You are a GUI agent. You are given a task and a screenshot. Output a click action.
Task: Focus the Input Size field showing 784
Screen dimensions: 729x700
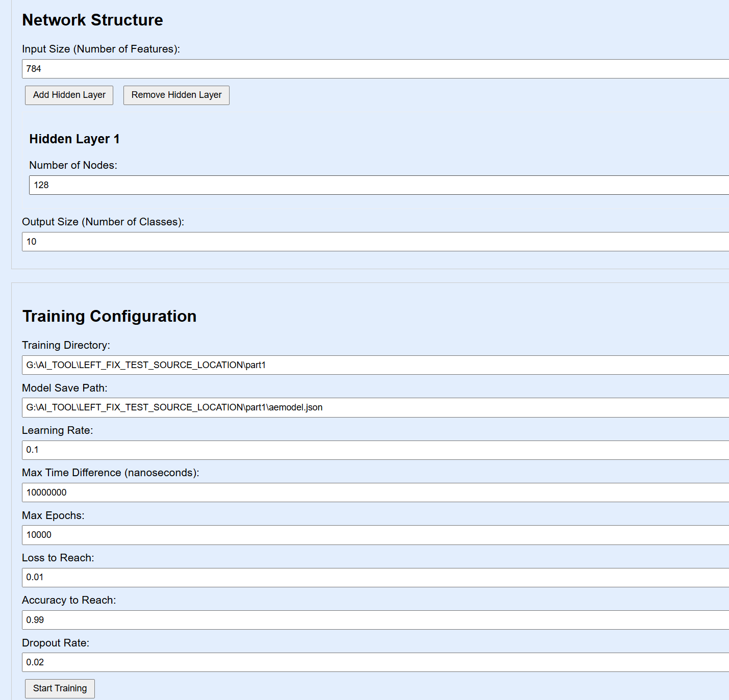[x=375, y=69]
